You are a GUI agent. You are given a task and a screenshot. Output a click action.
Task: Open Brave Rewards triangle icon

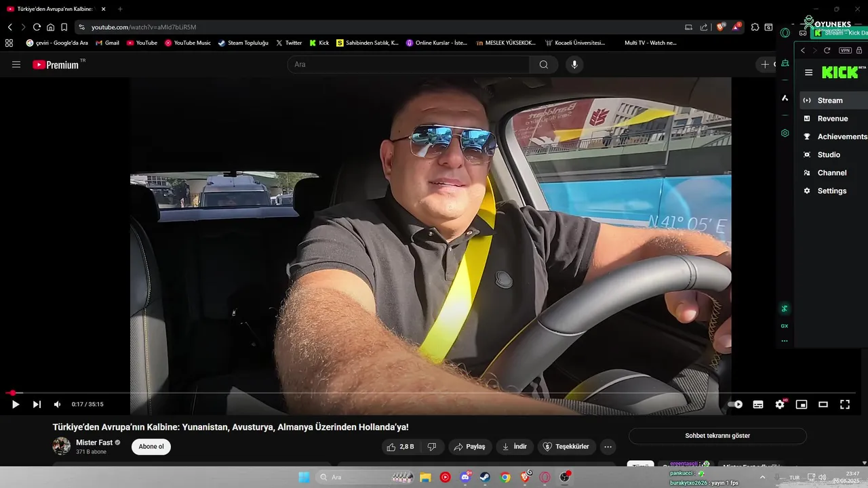pos(736,26)
